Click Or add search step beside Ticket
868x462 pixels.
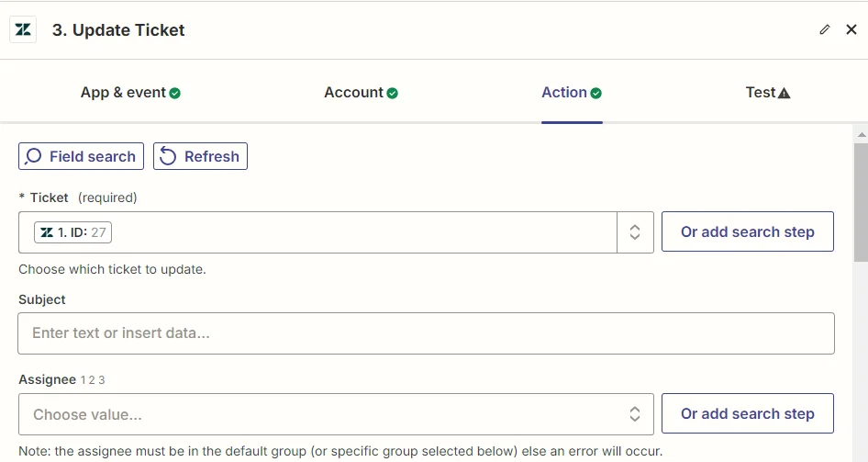point(747,232)
